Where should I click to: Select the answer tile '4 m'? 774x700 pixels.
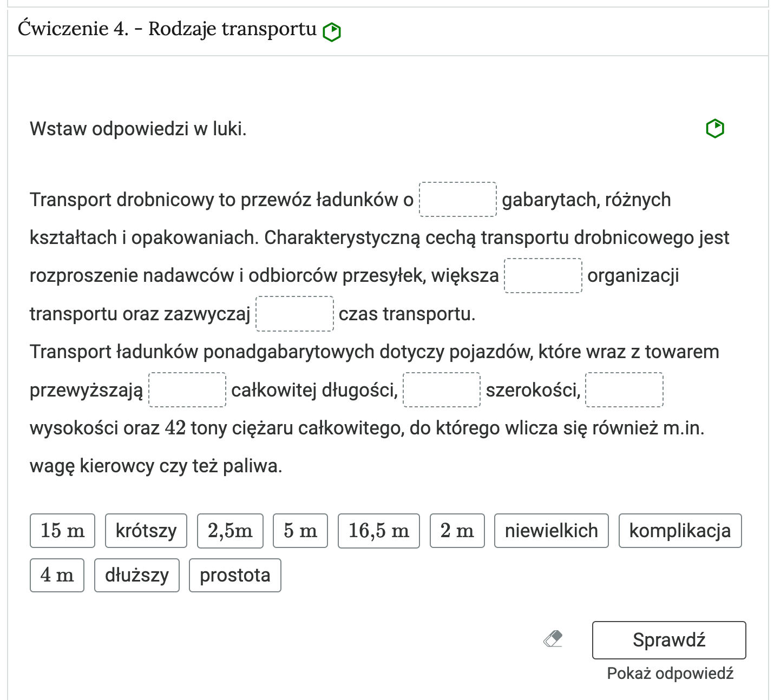(x=57, y=575)
